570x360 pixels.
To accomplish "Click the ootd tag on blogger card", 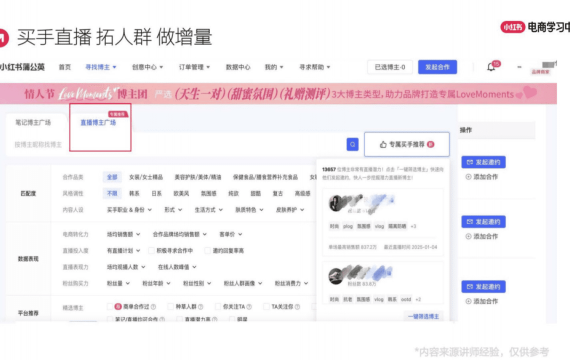I will pos(406,299).
